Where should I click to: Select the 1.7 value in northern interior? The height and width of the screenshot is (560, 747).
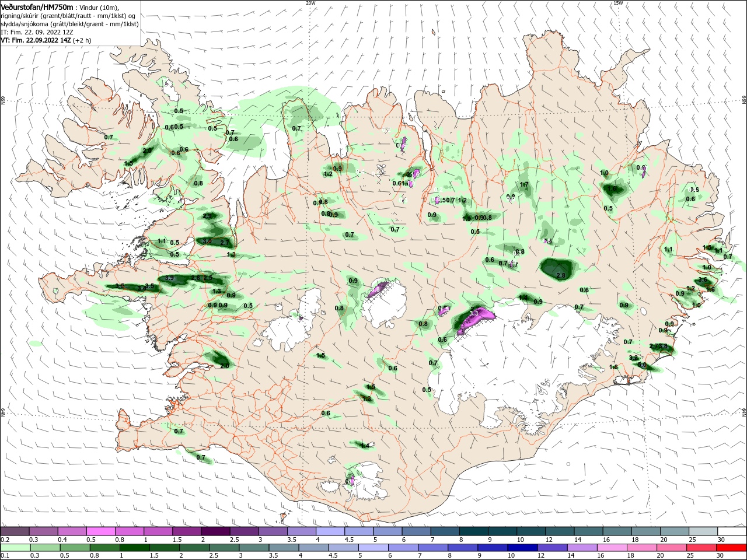point(524,184)
